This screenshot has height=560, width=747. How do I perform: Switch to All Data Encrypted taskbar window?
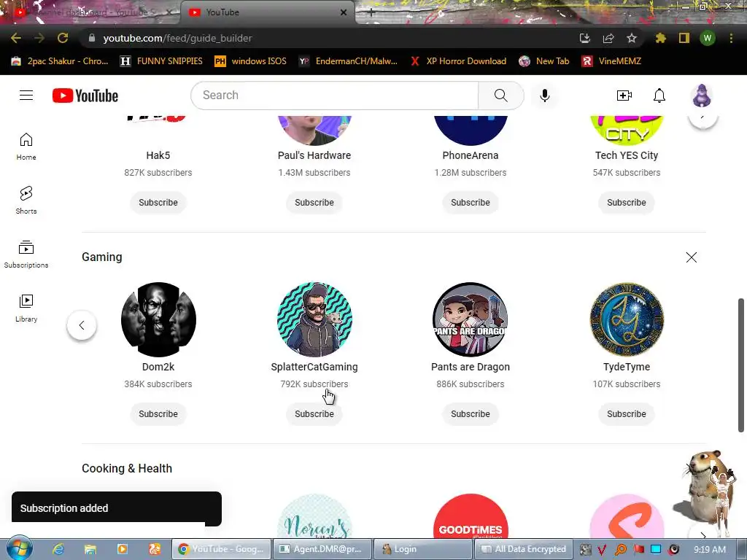pyautogui.click(x=523, y=549)
